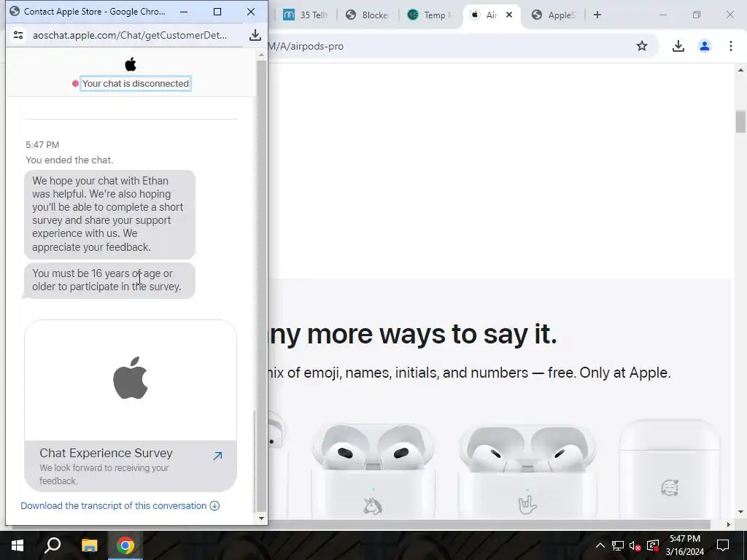Click the Apple logo at top of chat

coord(131,64)
